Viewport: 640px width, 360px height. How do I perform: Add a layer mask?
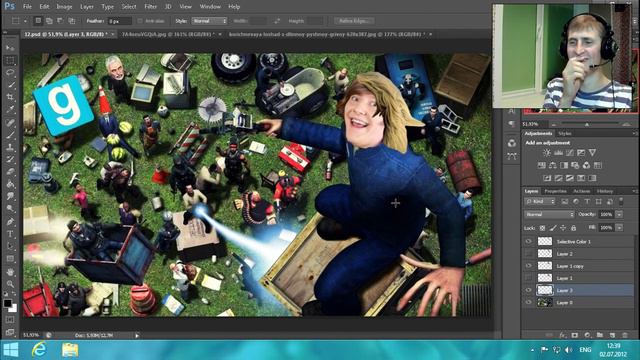pyautogui.click(x=575, y=335)
